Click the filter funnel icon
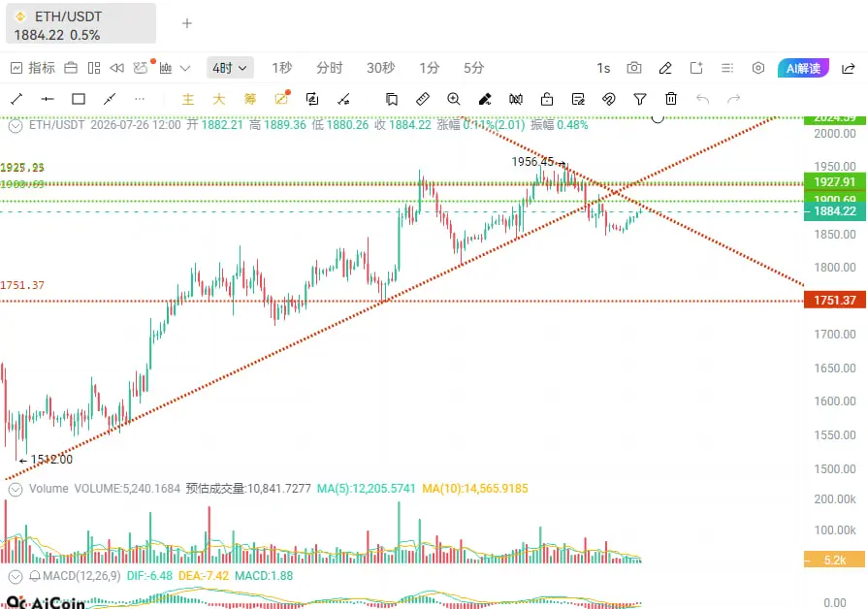Viewport: 868px width, 609px height. pos(640,99)
